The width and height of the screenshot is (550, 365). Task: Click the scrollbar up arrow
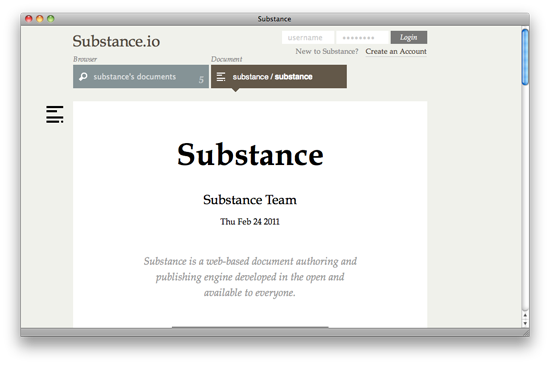(525, 316)
